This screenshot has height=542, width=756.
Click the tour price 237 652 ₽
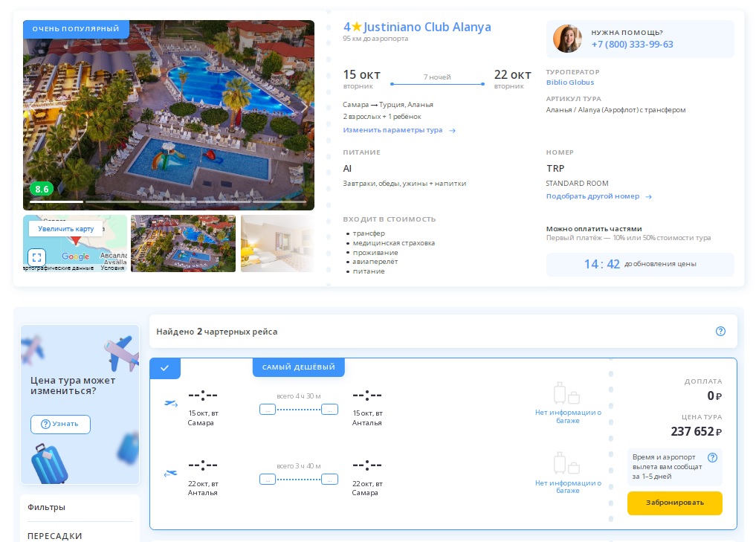click(697, 431)
